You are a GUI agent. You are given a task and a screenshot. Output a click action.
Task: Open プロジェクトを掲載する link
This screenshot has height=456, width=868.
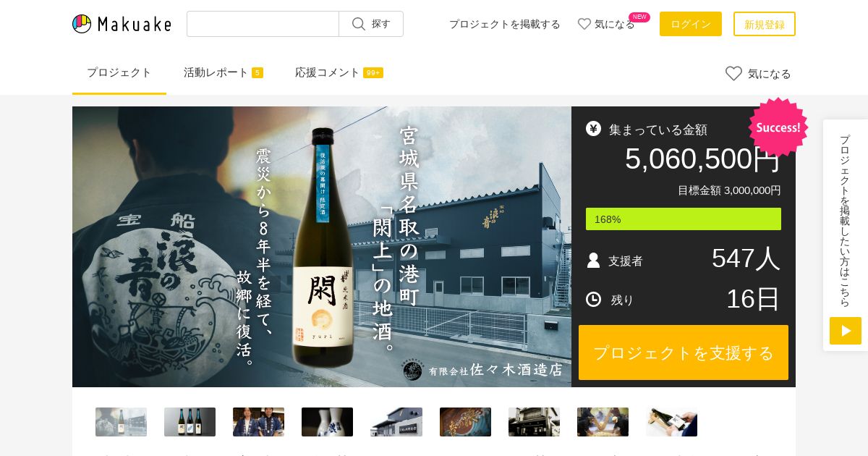coord(505,24)
